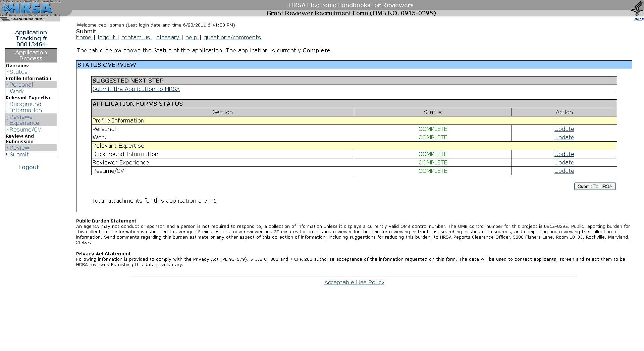
Task: Open Submit the Application to HRSA link
Action: click(x=136, y=89)
